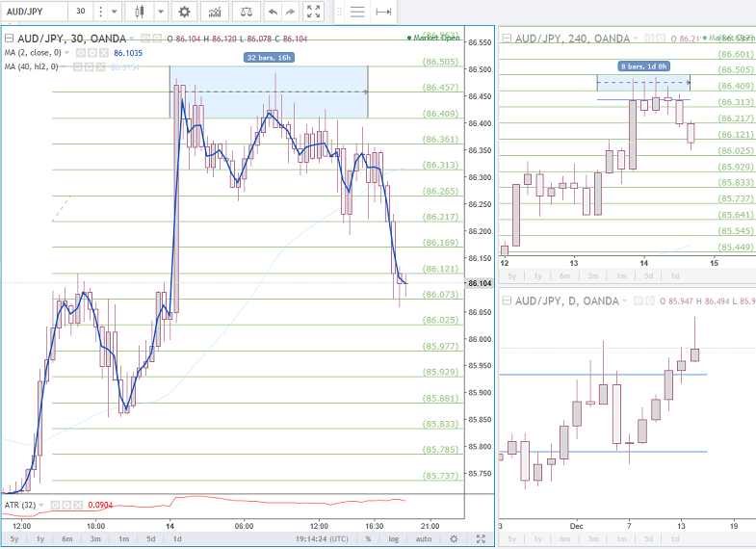This screenshot has height=549, width=756.
Task: Select 5d range on 240 chart
Action: [x=648, y=276]
